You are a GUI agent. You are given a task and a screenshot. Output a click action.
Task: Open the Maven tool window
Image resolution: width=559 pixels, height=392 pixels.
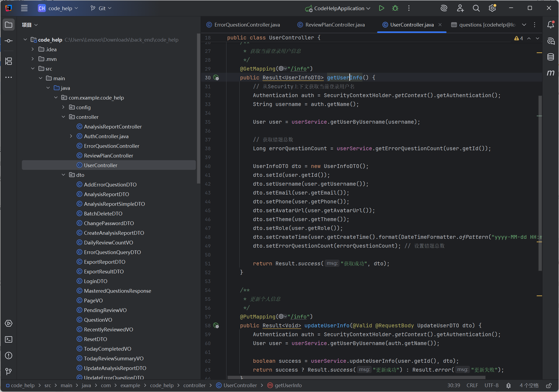pyautogui.click(x=551, y=73)
